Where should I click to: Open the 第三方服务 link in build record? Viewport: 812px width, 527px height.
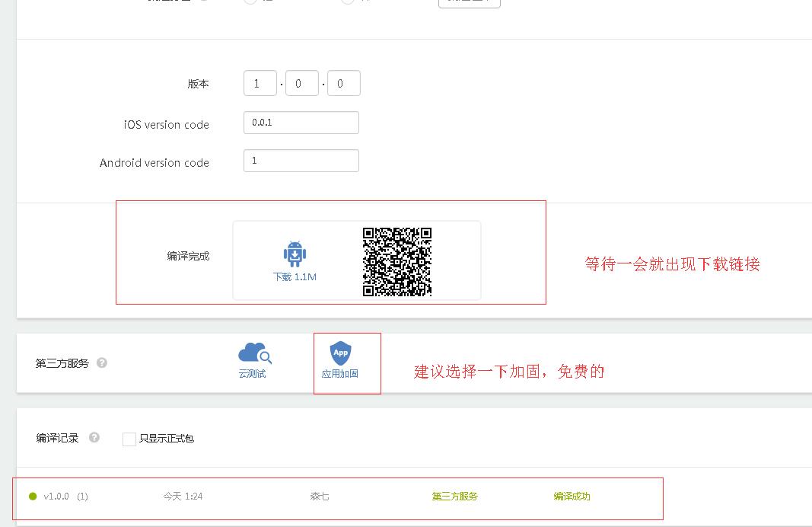[454, 497]
